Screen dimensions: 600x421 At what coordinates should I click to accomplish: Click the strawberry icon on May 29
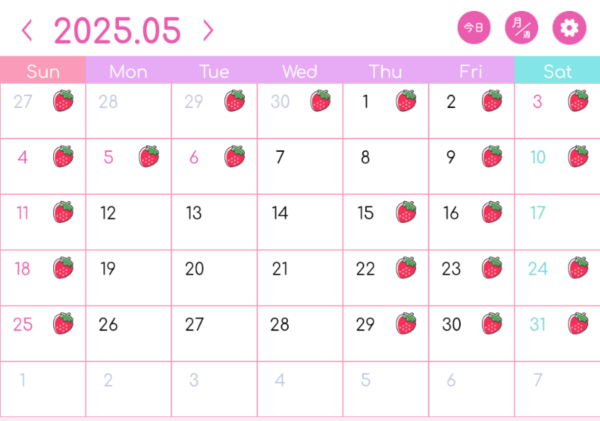(x=406, y=323)
